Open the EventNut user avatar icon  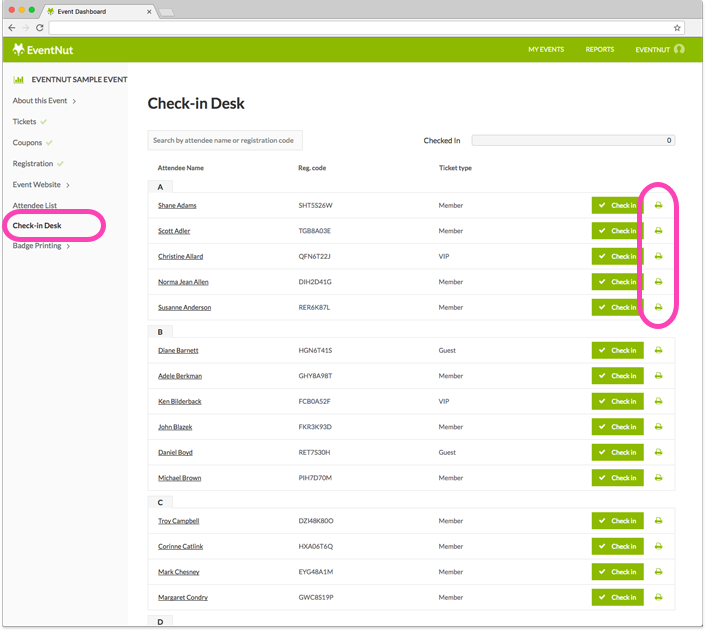coord(679,49)
